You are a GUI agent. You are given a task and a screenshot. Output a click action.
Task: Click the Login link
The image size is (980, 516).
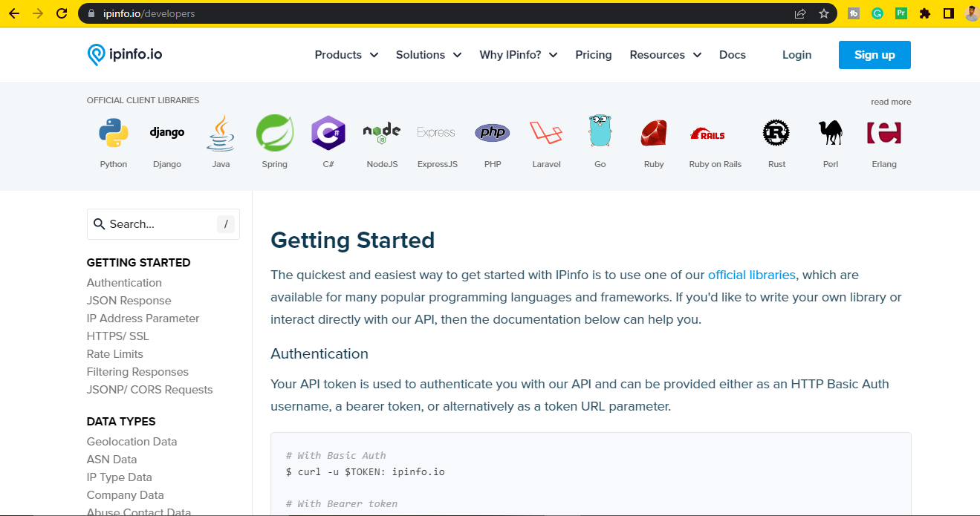click(796, 55)
